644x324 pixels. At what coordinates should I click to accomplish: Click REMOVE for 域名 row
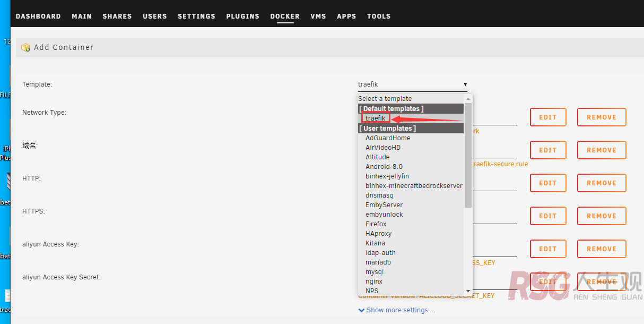[x=602, y=150]
